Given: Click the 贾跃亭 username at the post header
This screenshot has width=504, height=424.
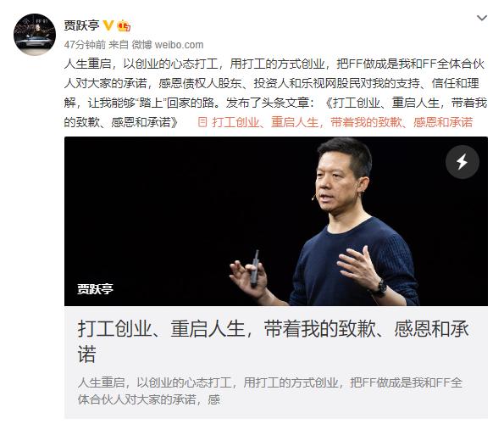Looking at the screenshot, I should [81, 25].
